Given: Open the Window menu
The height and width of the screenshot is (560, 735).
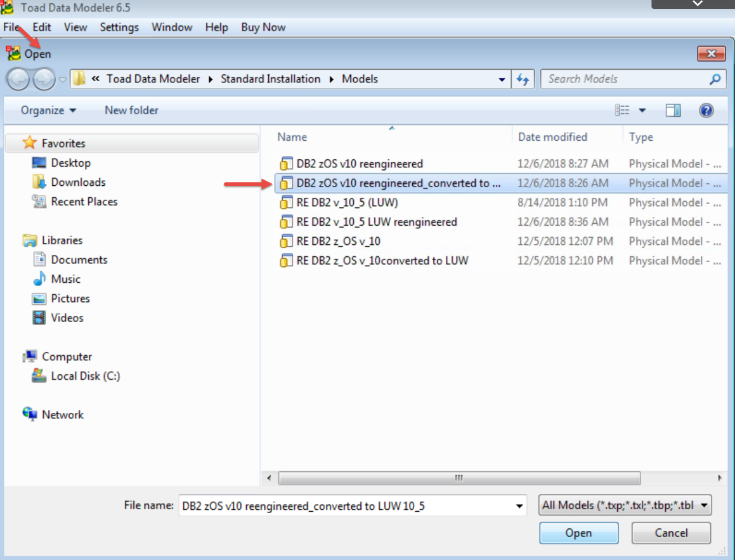Looking at the screenshot, I should [x=172, y=27].
